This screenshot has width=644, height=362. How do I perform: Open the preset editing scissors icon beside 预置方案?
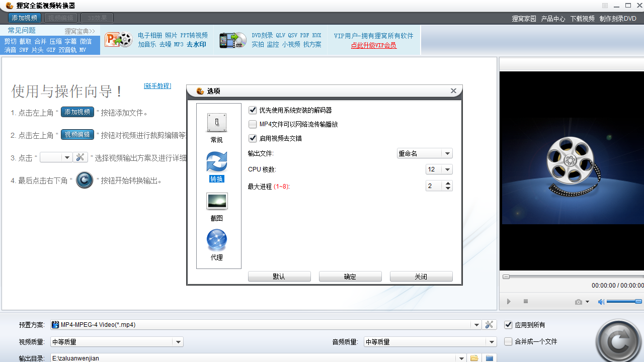(x=489, y=324)
